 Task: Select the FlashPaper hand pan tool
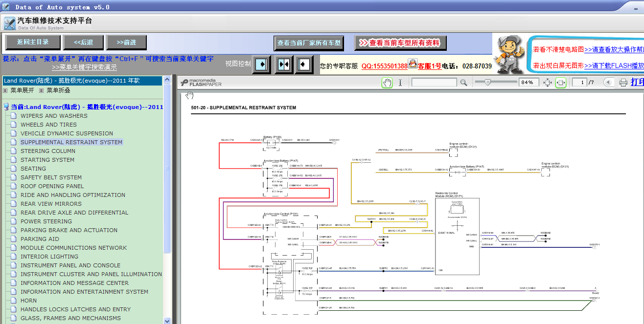coord(387,83)
